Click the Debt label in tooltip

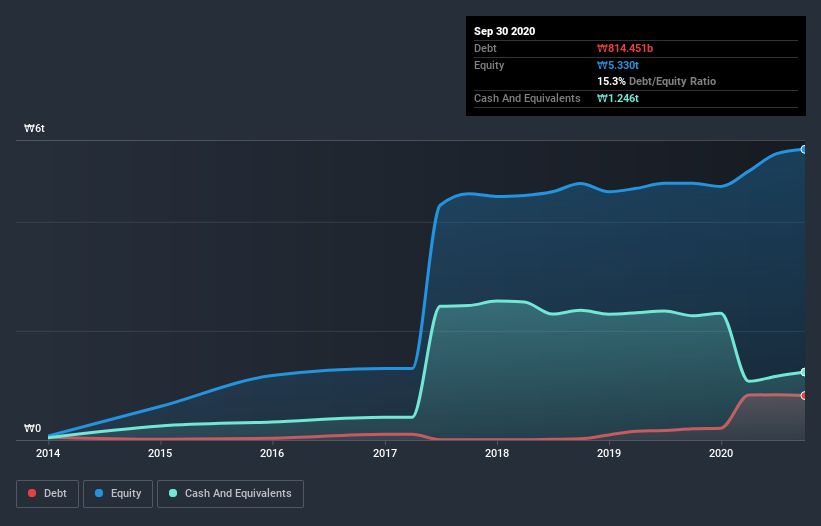485,48
